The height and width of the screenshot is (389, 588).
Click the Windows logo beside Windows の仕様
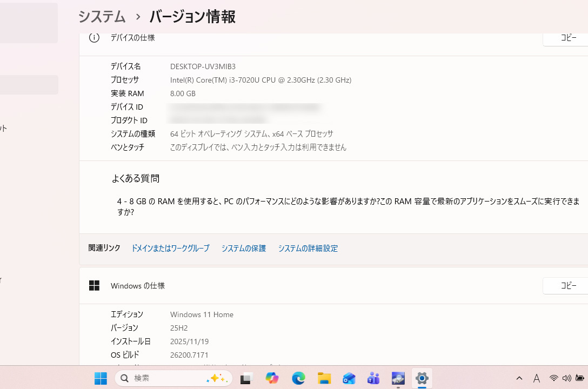(94, 285)
